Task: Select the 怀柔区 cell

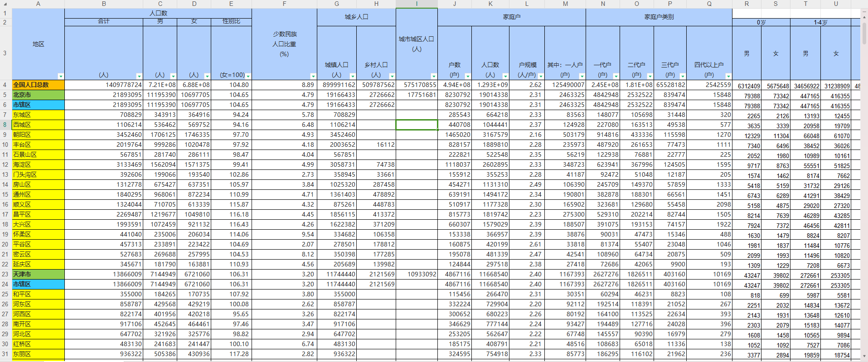Action: (38, 234)
